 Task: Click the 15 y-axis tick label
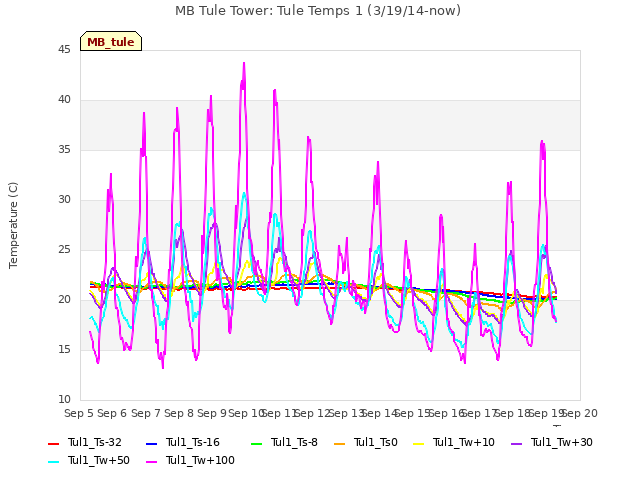click(x=64, y=350)
